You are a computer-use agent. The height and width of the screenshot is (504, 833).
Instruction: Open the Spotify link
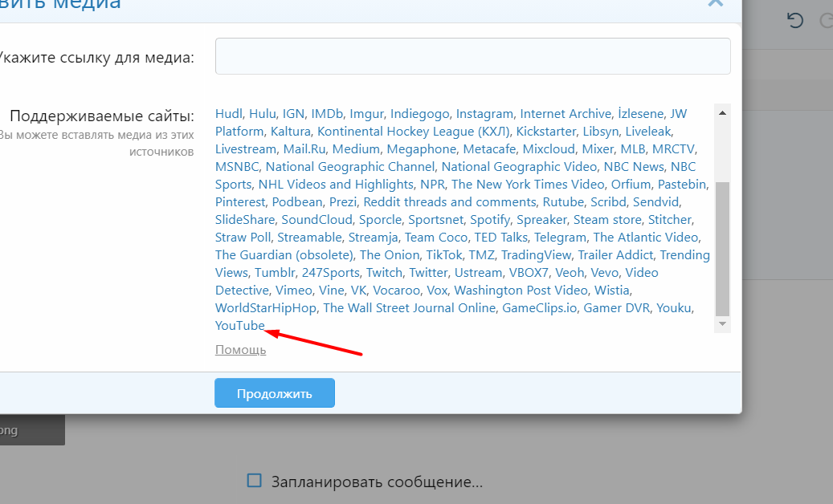[x=489, y=220]
